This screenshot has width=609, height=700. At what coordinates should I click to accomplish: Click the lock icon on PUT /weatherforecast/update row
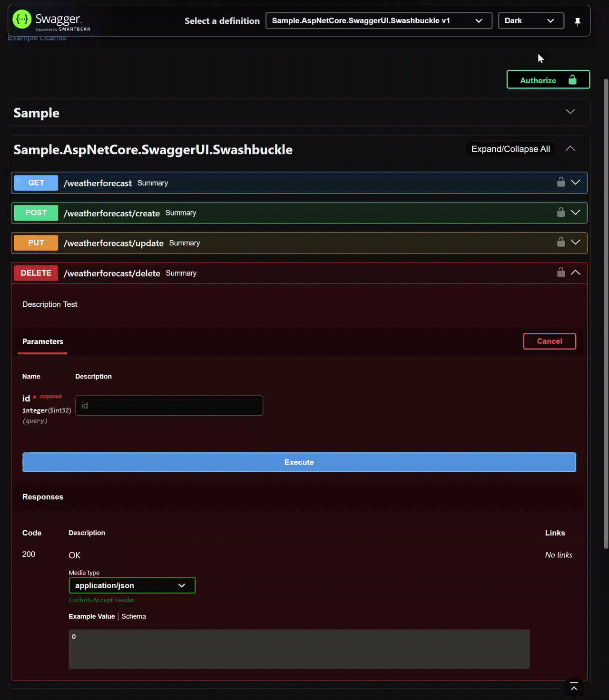pyautogui.click(x=561, y=242)
